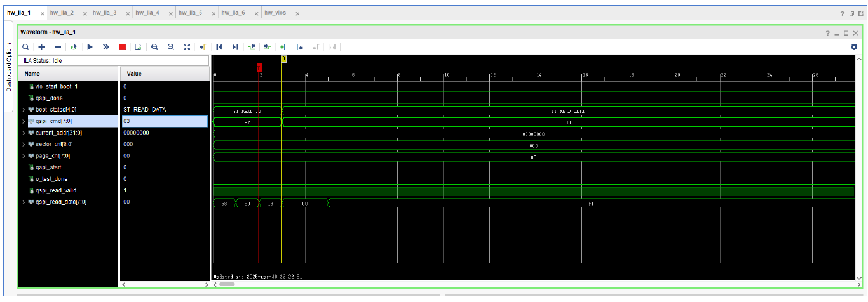Run trigger immediate double-arrow icon
This screenshot has height=302, width=868.
click(106, 47)
